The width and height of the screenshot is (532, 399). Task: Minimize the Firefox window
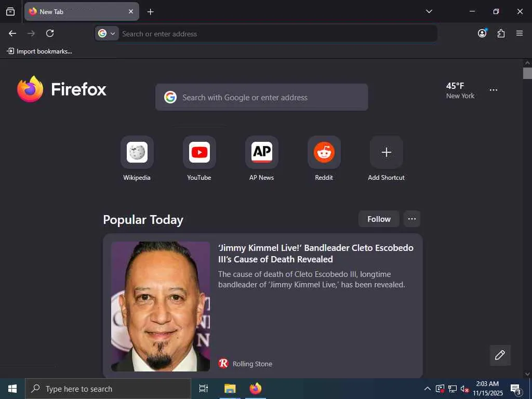click(472, 11)
